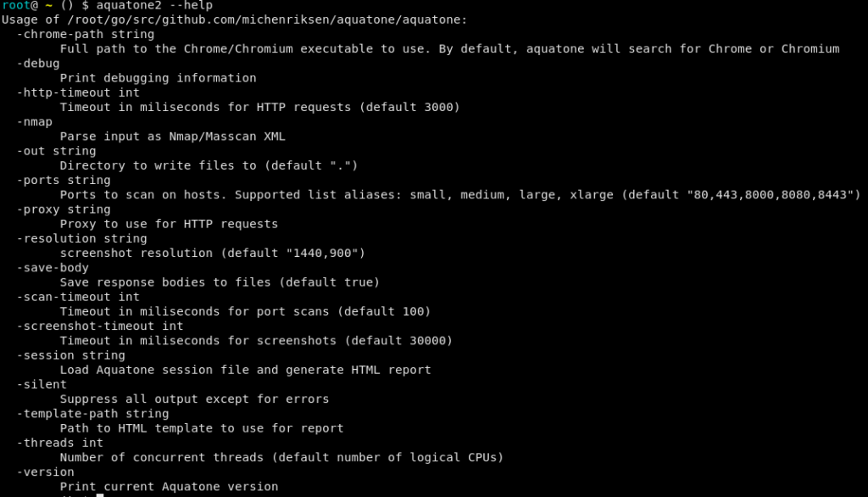
Task: Click "Parse input as Nmap/Masscan XML" description
Action: [173, 137]
